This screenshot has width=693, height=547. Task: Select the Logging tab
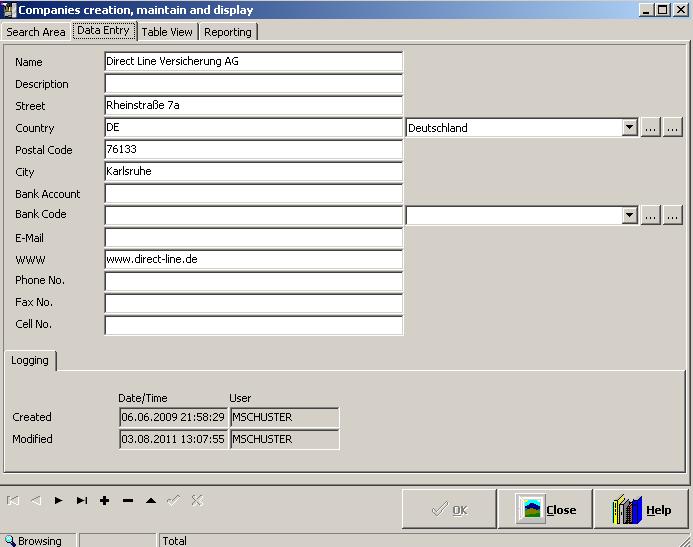pos(30,361)
